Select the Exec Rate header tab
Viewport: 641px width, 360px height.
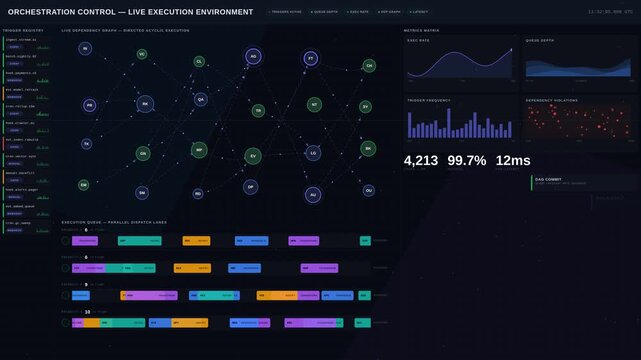(358, 12)
